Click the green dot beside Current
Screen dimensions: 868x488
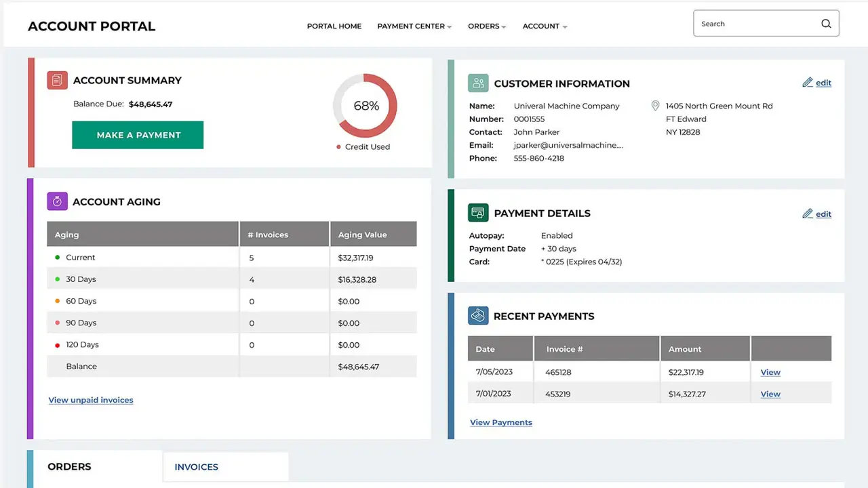[x=57, y=258]
